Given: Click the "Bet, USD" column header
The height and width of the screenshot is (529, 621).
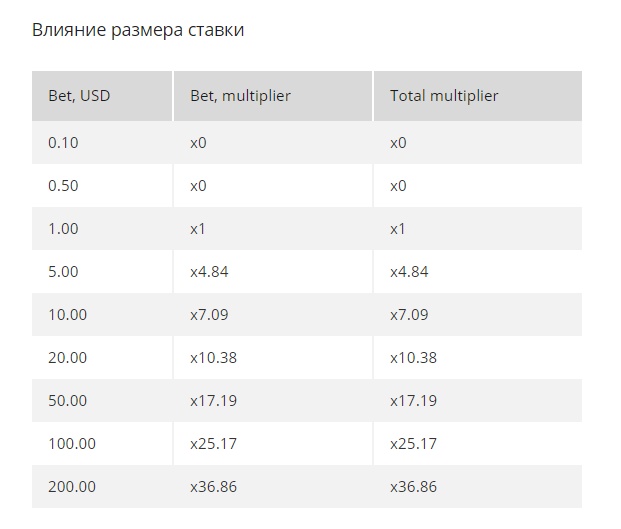Looking at the screenshot, I should click(79, 96).
